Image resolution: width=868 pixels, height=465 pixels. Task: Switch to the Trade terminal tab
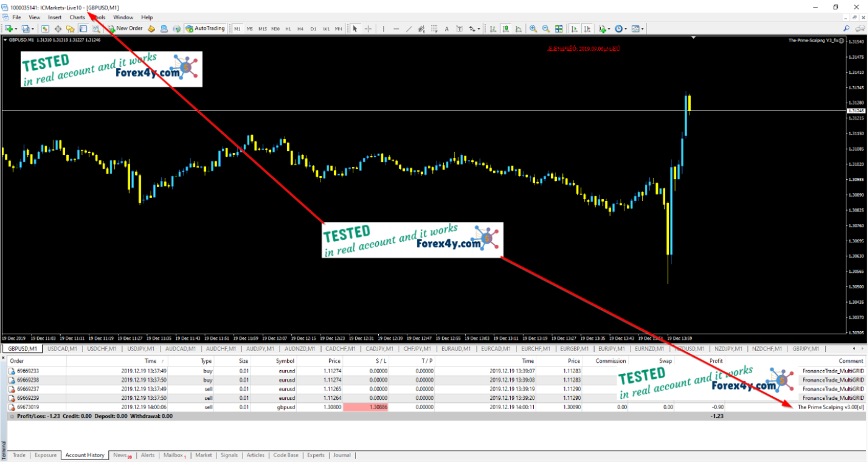point(19,455)
